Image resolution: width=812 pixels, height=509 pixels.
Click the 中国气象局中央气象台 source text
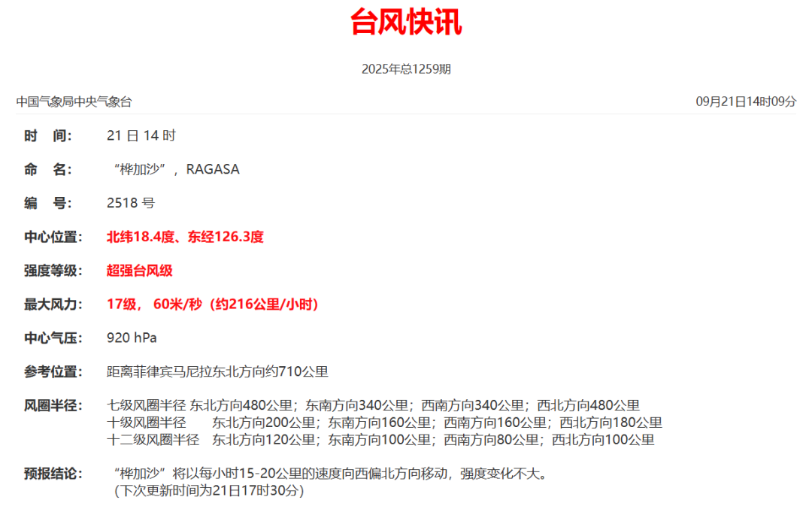[x=74, y=101]
